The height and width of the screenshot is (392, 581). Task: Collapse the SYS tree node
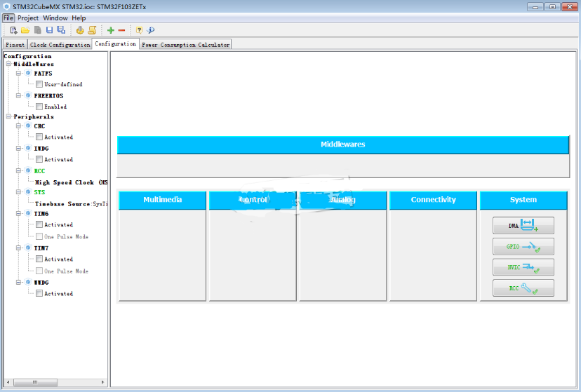(18, 191)
